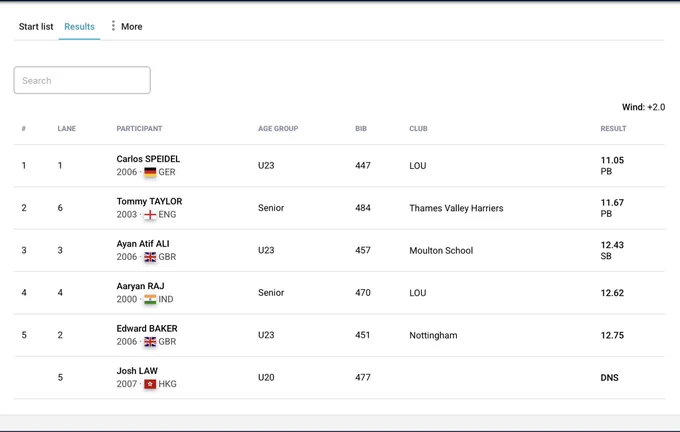Select the Thames Valley Harriers club

456,208
